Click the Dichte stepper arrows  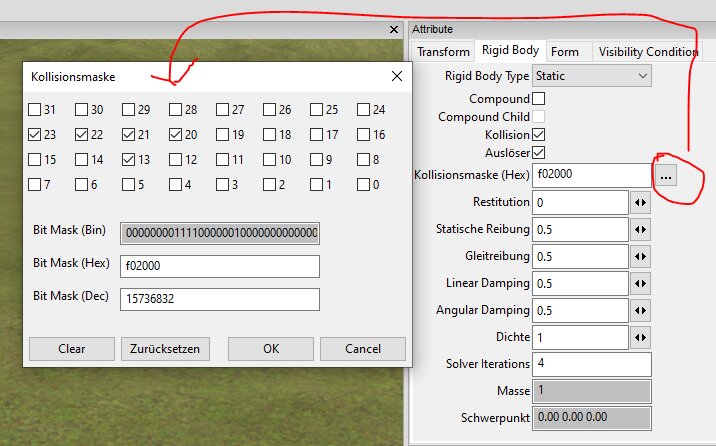click(x=640, y=337)
